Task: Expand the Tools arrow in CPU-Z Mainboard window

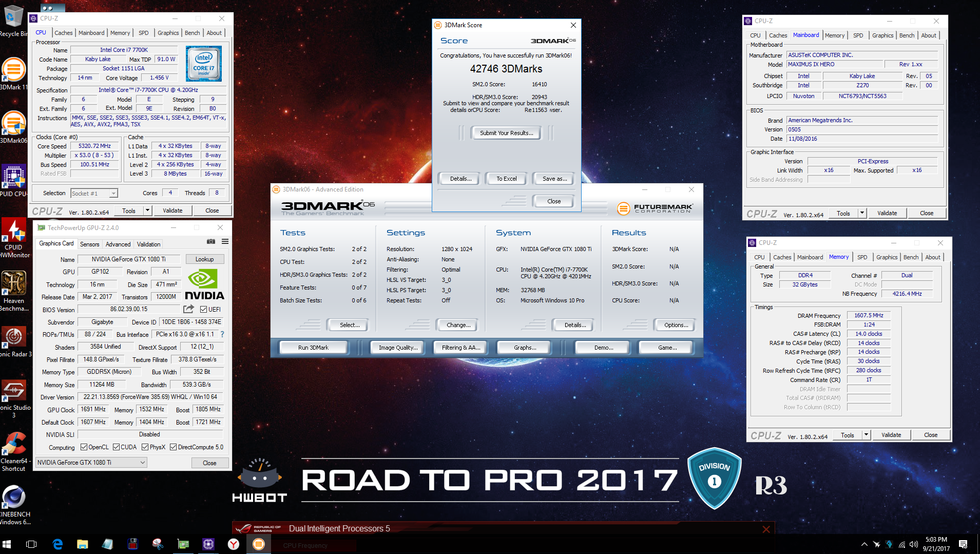Action: [x=862, y=213]
